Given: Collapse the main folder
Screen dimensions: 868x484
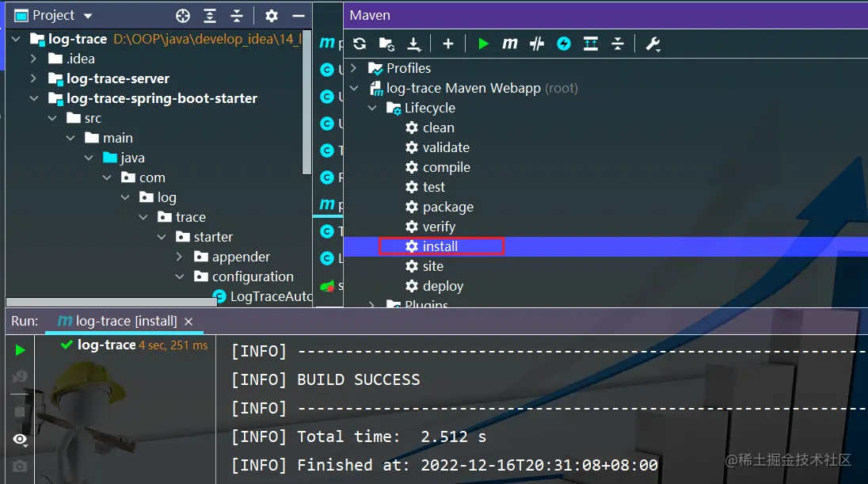Looking at the screenshot, I should pyautogui.click(x=70, y=138).
